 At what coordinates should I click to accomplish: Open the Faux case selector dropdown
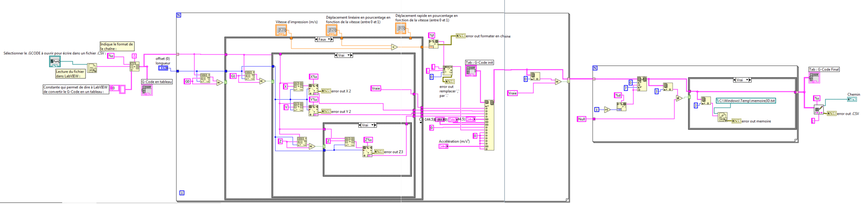click(x=324, y=39)
